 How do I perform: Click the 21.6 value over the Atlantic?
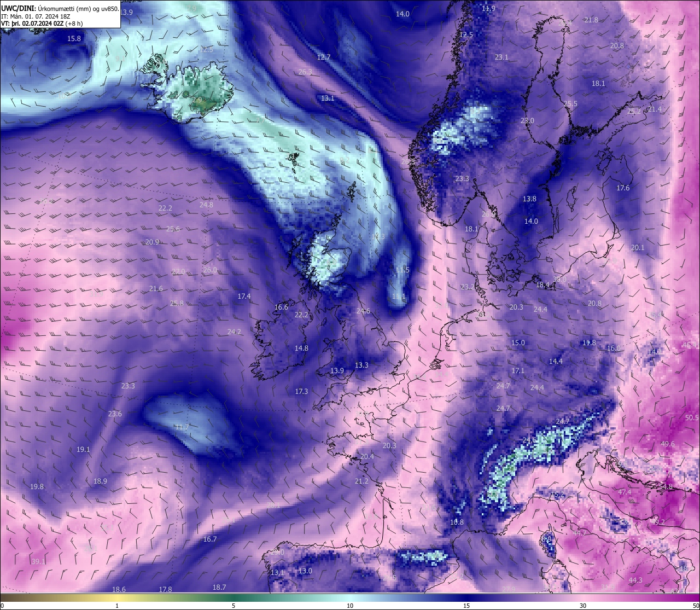[156, 289]
